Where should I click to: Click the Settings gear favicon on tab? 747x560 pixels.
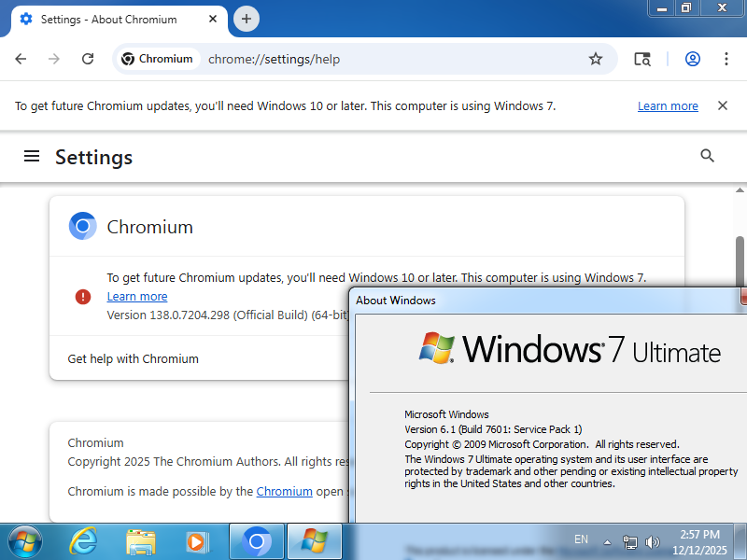pos(26,19)
